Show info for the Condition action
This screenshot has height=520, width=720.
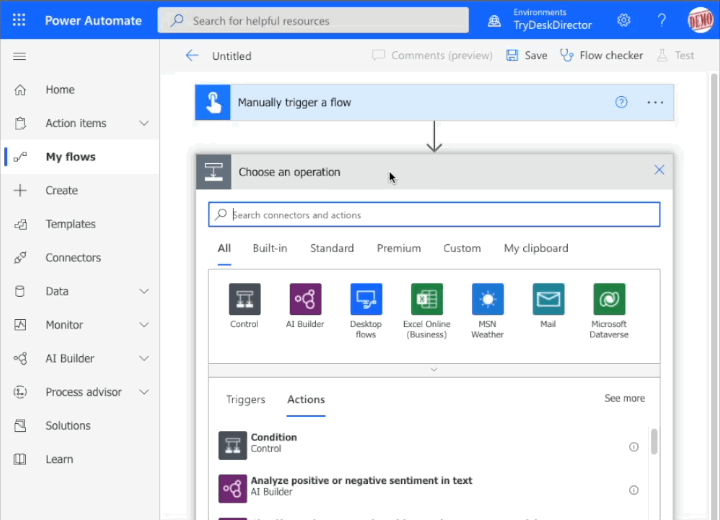pyautogui.click(x=634, y=447)
